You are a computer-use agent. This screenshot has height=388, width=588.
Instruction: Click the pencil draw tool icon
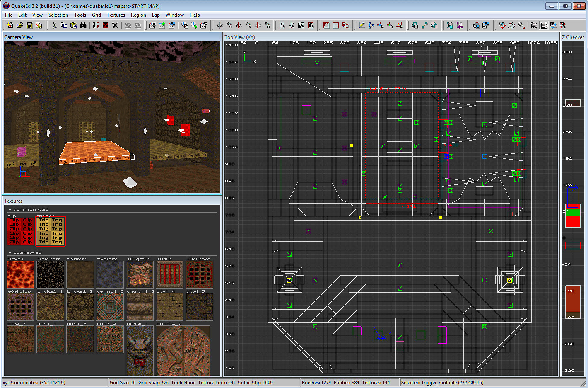pos(361,25)
